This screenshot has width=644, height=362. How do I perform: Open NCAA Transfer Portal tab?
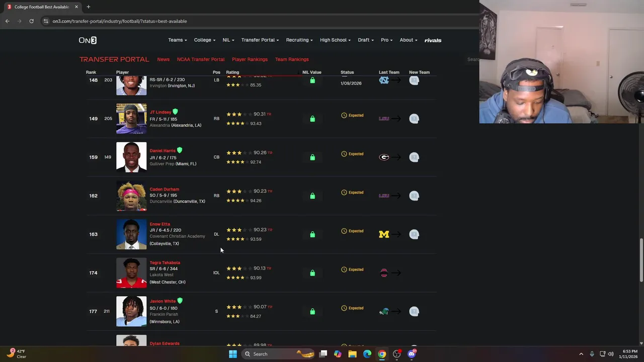[x=201, y=59]
